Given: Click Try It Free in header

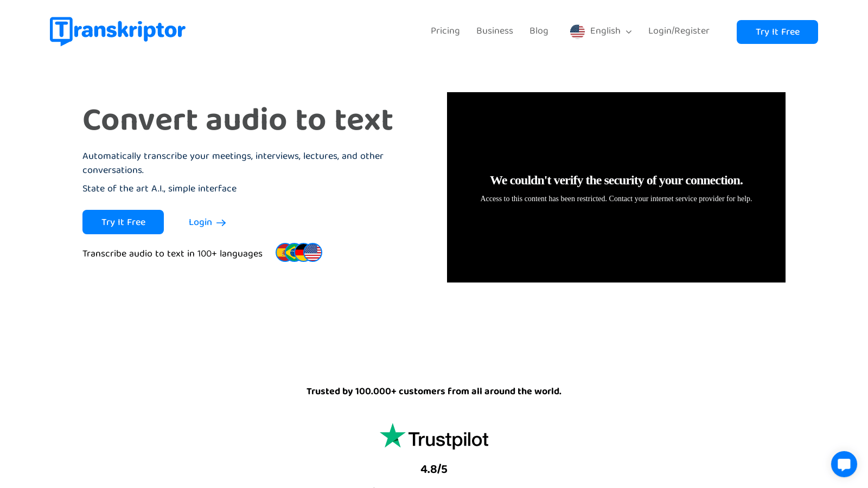Looking at the screenshot, I should tap(777, 32).
